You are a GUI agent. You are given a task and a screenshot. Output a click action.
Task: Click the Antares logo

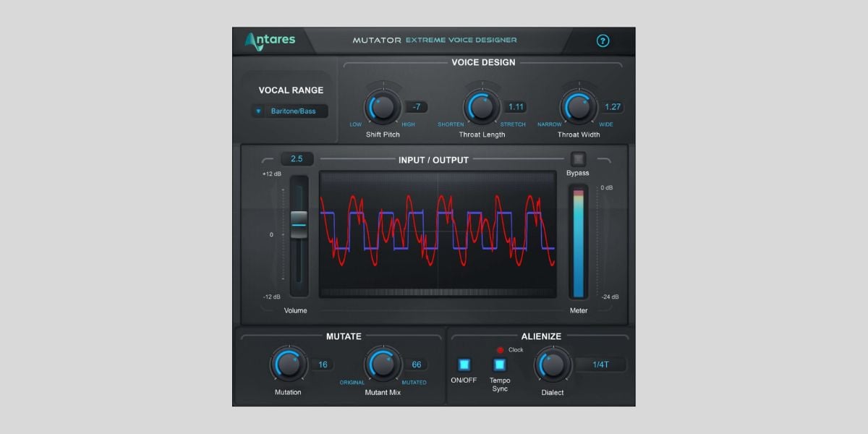click(x=270, y=41)
